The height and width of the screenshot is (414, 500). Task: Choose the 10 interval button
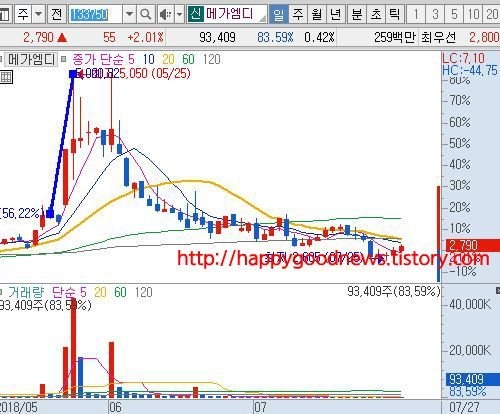point(473,14)
